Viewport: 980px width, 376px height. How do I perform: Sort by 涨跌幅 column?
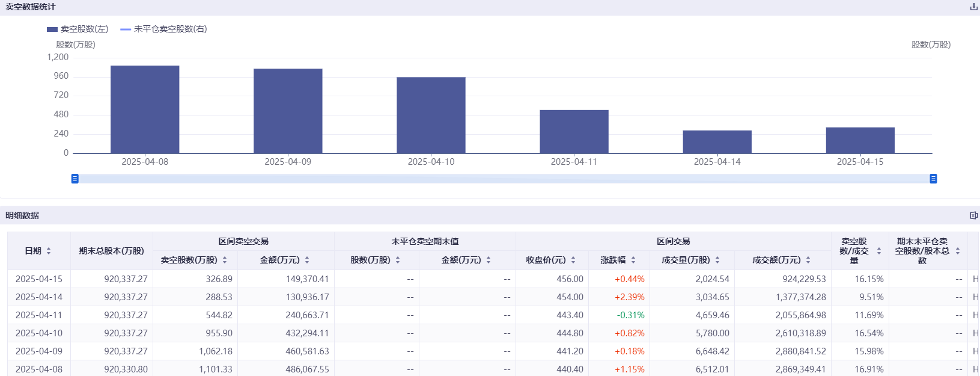(633, 260)
